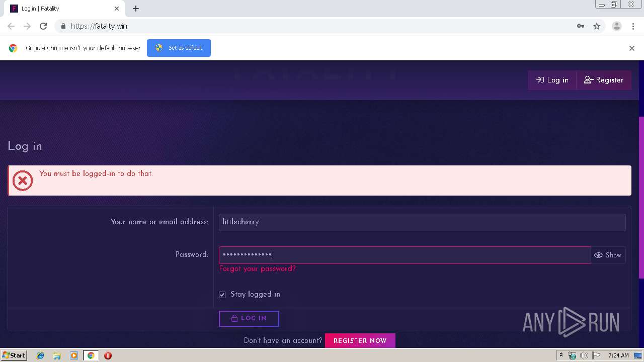Dismiss the default browser notification bar
This screenshot has height=362, width=644.
pos(632,48)
